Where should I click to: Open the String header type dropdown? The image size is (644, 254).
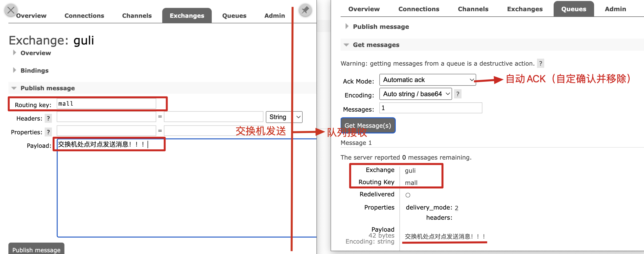coord(284,117)
